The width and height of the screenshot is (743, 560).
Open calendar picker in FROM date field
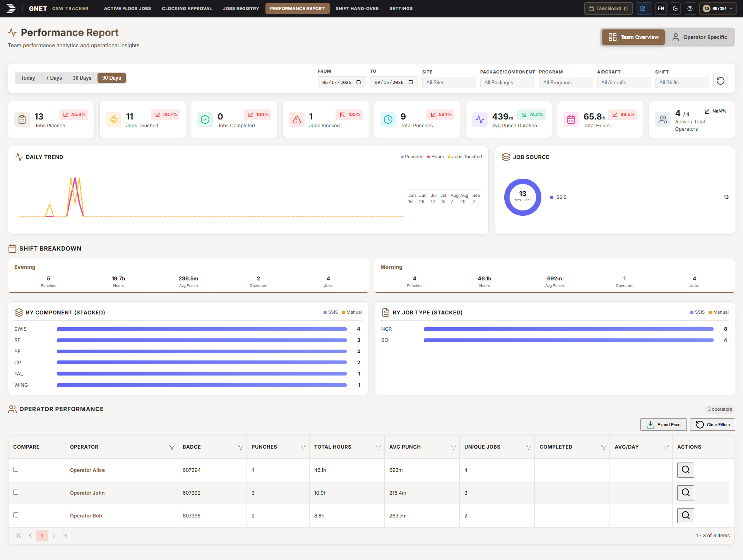[x=359, y=82]
